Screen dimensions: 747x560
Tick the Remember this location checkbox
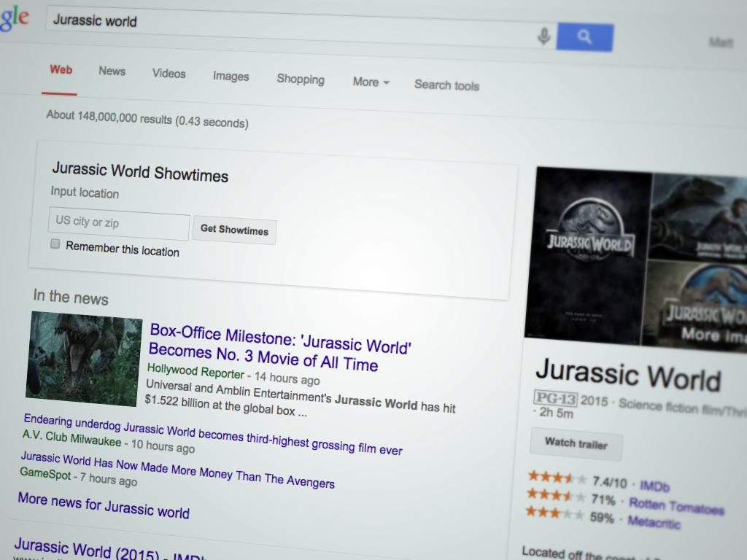[55, 244]
